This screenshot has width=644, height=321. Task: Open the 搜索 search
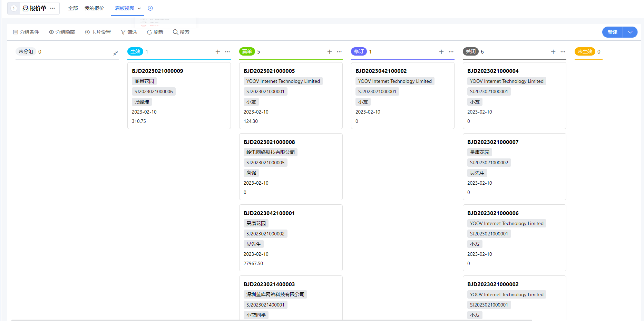(181, 32)
